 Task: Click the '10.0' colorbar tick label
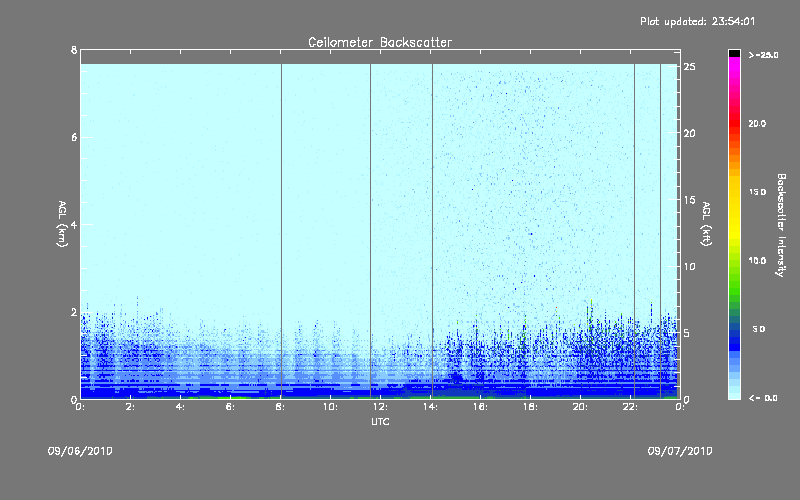pos(757,261)
